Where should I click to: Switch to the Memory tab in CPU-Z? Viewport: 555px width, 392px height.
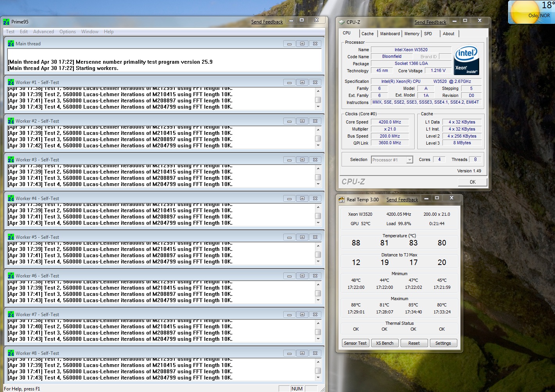412,34
